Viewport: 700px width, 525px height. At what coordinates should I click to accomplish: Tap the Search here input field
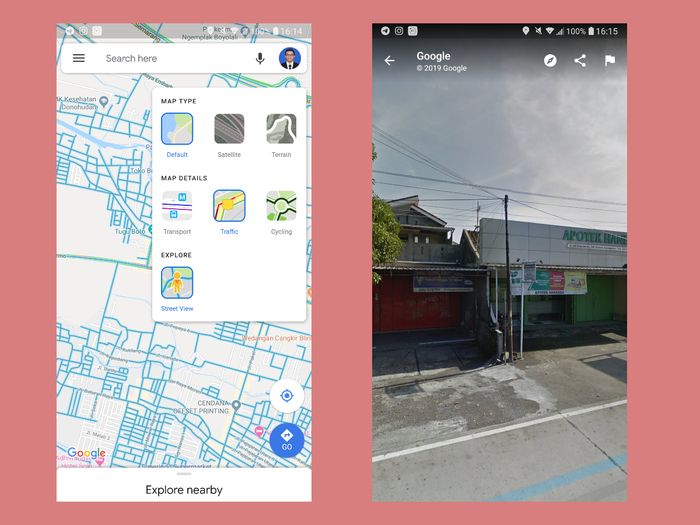(x=170, y=58)
